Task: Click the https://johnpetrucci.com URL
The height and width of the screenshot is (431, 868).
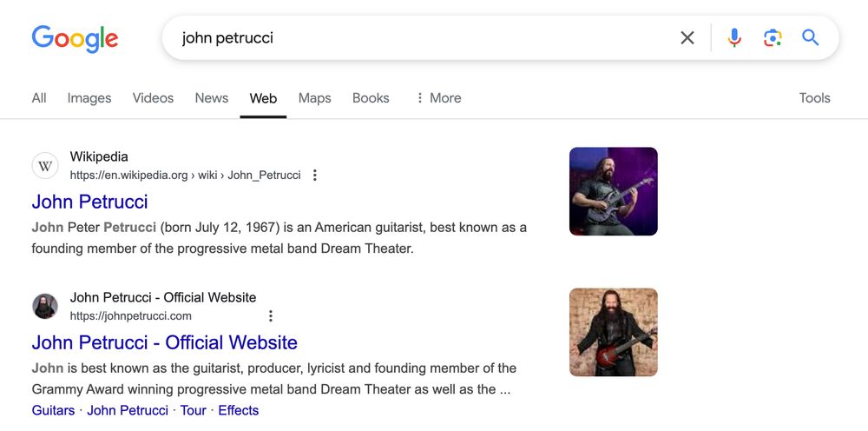Action: (131, 316)
